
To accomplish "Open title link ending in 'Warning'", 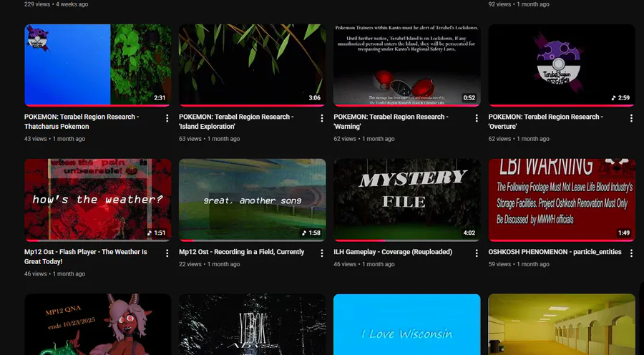I will coord(391,122).
